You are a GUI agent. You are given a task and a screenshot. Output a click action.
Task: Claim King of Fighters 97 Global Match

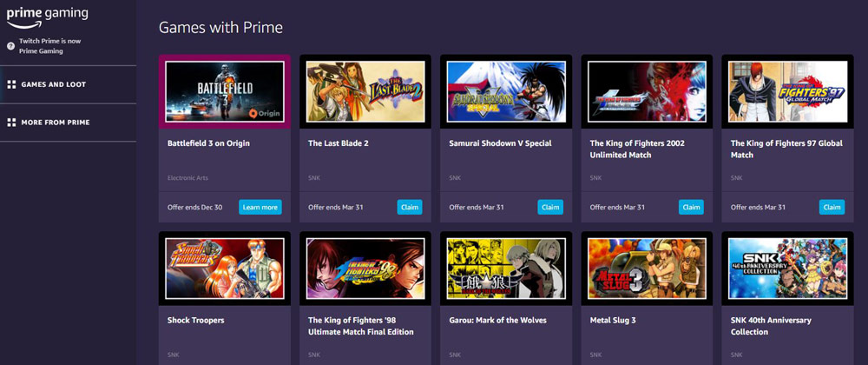[x=832, y=207]
